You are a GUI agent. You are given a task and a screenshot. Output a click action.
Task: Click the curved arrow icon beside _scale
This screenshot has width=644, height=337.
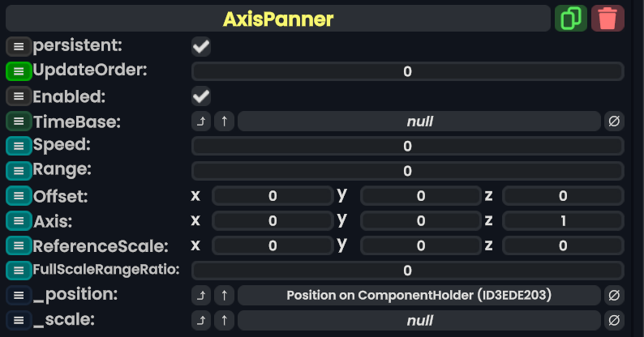click(201, 321)
